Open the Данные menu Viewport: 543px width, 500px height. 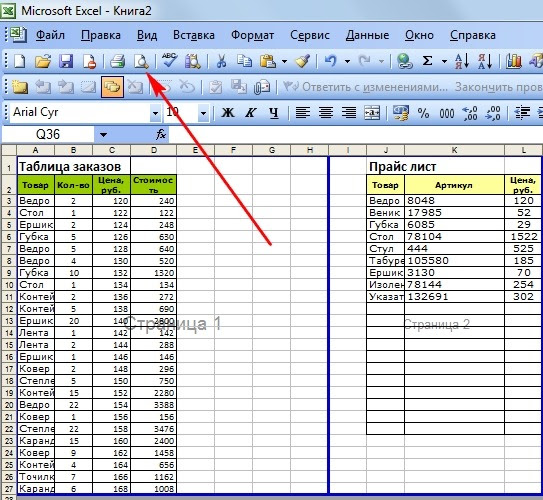[x=367, y=35]
